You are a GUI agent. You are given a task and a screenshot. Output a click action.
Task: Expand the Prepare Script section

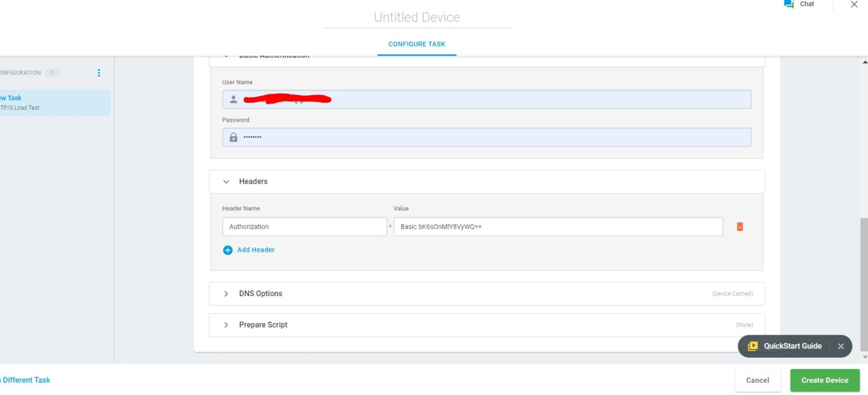point(226,325)
